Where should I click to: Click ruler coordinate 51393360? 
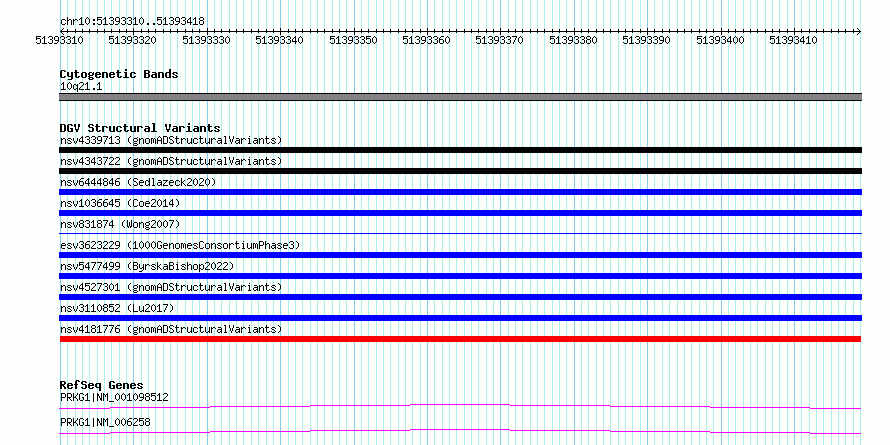click(426, 40)
